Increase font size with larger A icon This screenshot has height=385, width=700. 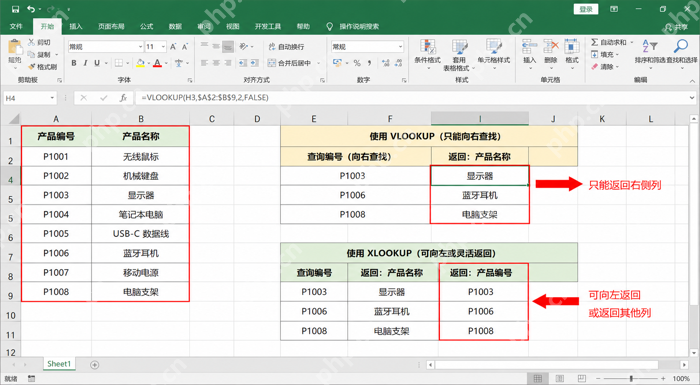coord(173,46)
